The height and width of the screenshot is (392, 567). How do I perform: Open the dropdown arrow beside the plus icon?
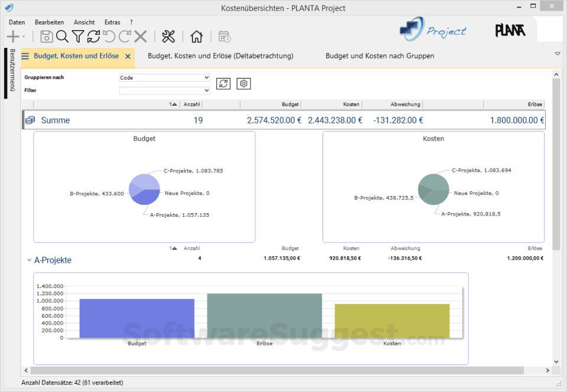pyautogui.click(x=24, y=37)
